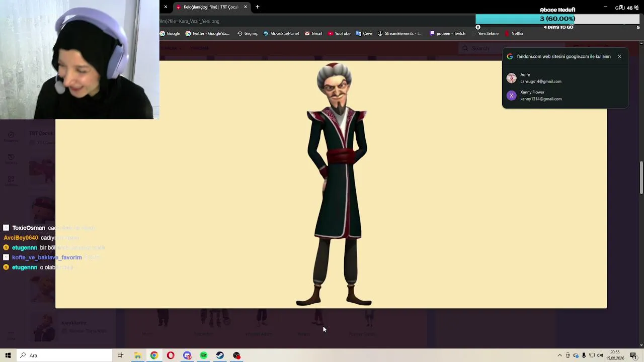This screenshot has width=644, height=362.
Task: Open the volume control in system tray
Action: [600, 355]
